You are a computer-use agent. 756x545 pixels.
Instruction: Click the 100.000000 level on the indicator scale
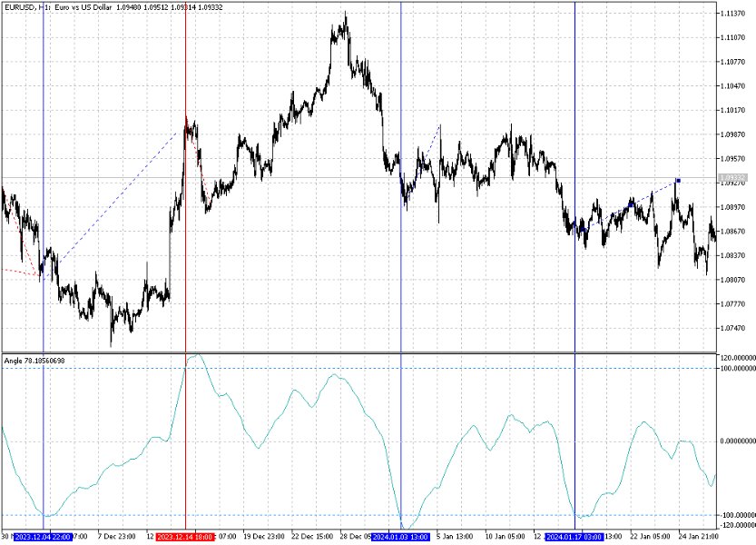(x=737, y=368)
